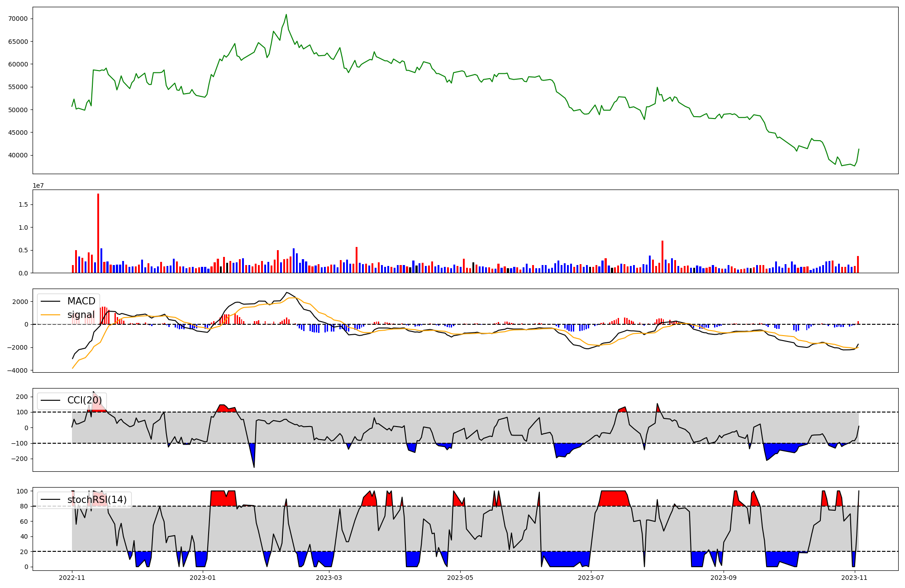Click the 2023-01 x-axis date label
Image resolution: width=905 pixels, height=588 pixels.
[203, 578]
